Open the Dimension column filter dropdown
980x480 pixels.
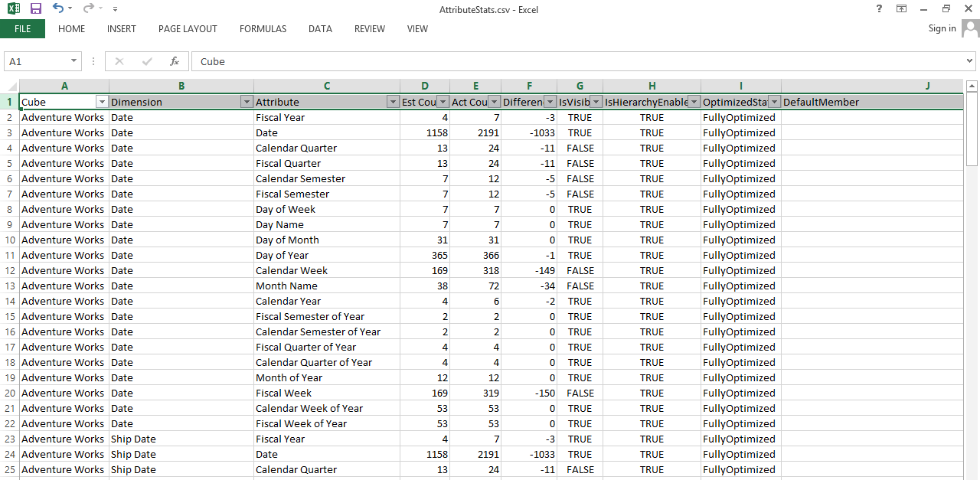coord(247,102)
